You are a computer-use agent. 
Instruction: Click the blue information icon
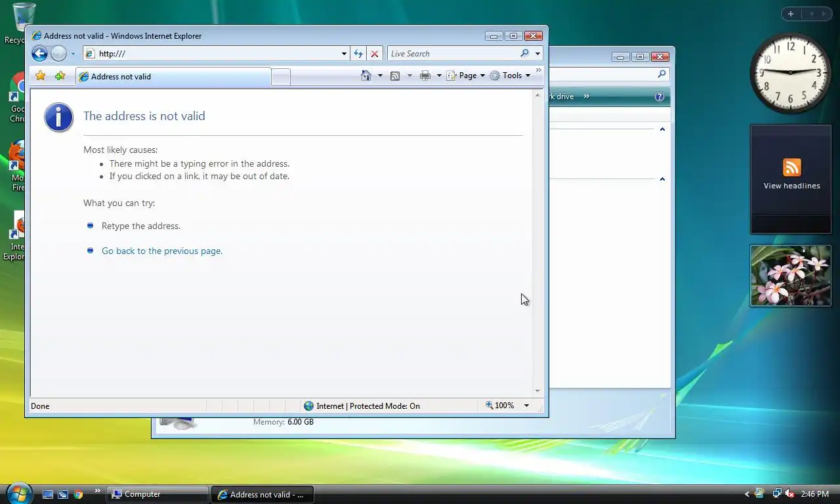coord(58,117)
